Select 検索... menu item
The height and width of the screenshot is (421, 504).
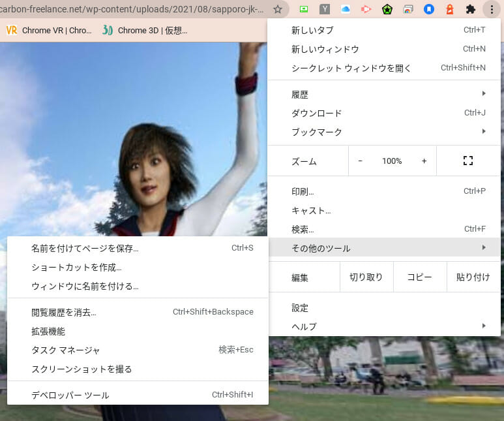point(384,229)
